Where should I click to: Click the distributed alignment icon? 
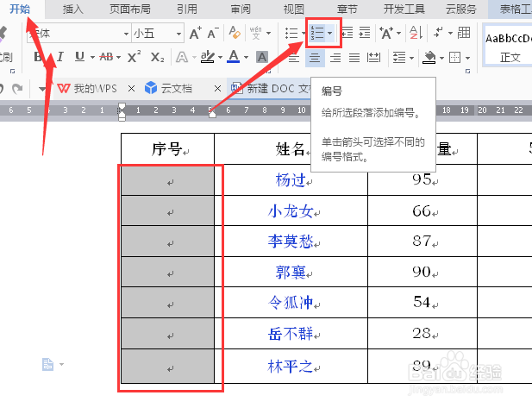373,58
